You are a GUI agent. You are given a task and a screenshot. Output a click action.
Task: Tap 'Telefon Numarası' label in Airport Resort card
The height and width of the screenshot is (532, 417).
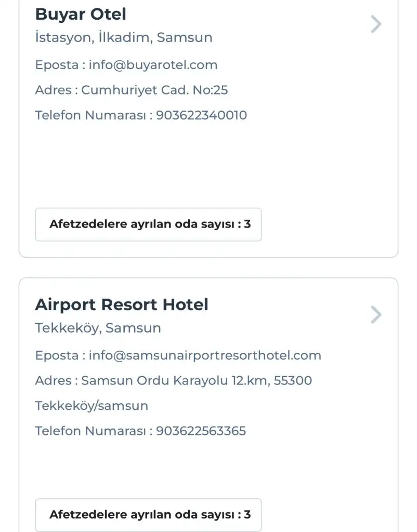click(x=91, y=431)
